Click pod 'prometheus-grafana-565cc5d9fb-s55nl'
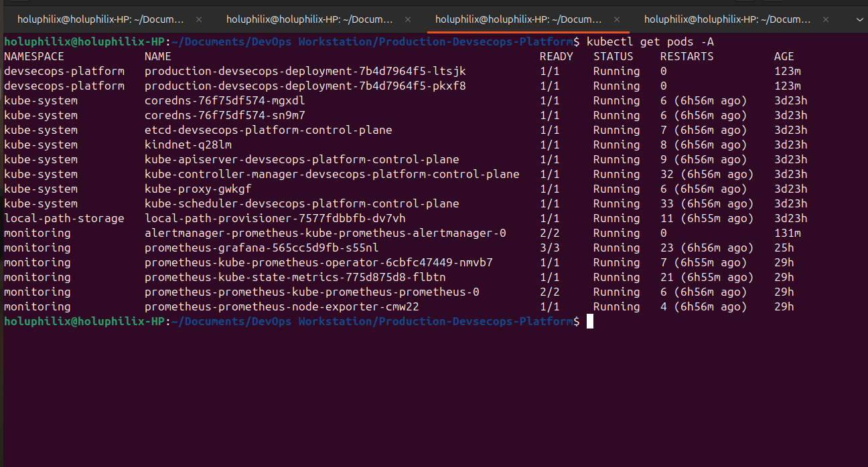This screenshot has width=868, height=467. [x=262, y=248]
